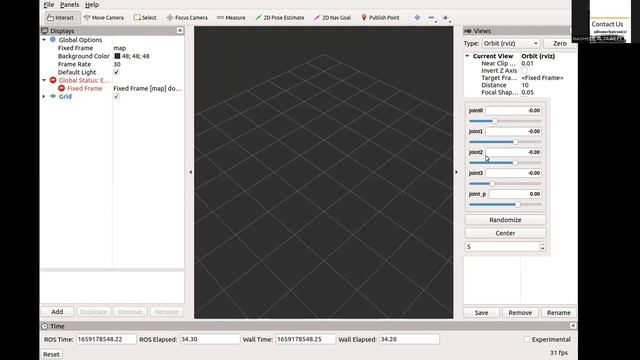The width and height of the screenshot is (640, 360).
Task: Click the Fixed Frame error icon
Action: tap(61, 88)
